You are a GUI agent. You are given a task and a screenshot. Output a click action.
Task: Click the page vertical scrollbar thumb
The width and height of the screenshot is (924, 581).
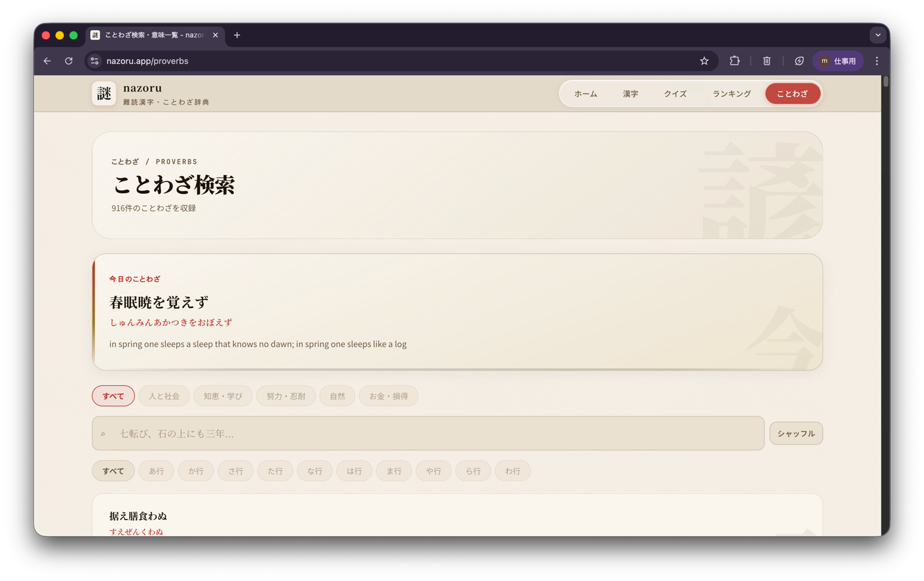[885, 81]
